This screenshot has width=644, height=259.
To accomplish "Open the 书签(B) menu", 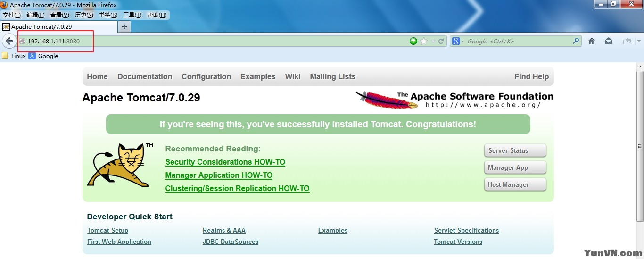I will point(108,15).
